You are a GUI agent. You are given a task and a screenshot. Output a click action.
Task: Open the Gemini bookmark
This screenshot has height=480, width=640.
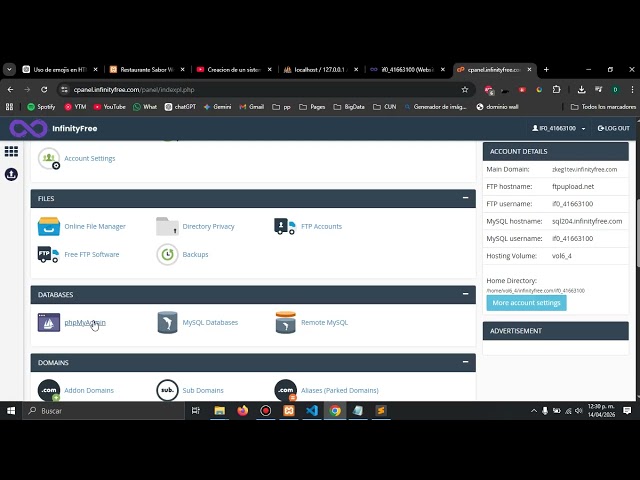[218, 107]
